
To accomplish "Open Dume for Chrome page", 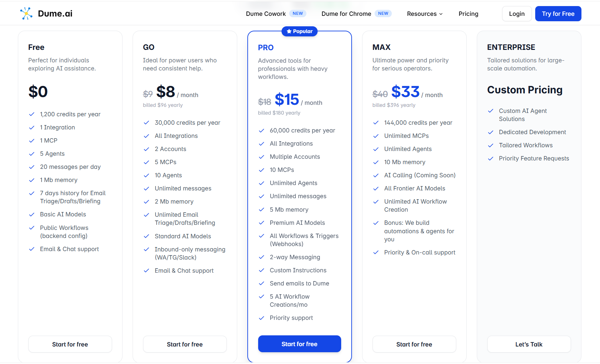I will pyautogui.click(x=346, y=14).
